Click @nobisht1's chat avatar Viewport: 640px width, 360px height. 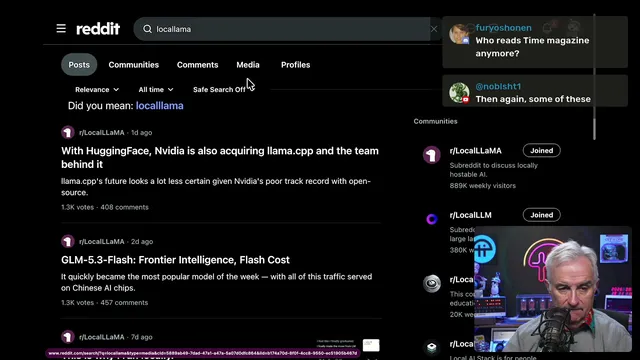pyautogui.click(x=459, y=92)
